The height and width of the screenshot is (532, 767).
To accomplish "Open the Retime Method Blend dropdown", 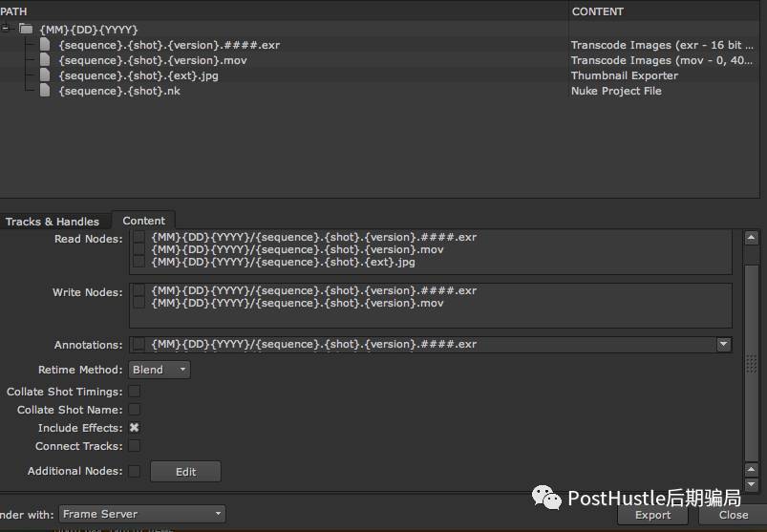I will [x=160, y=370].
